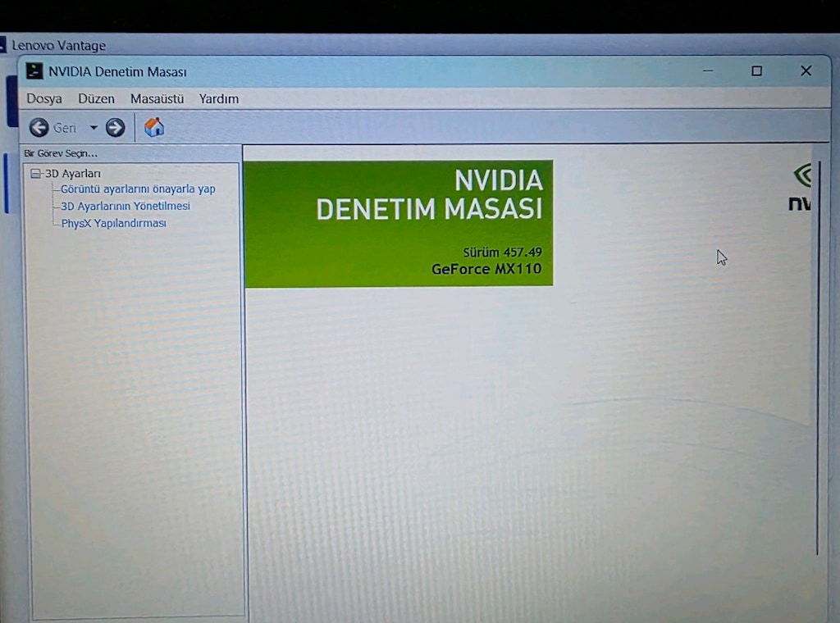Click the NVIDIA logo at top right
Screen dimensions: 840x623
coord(801,188)
